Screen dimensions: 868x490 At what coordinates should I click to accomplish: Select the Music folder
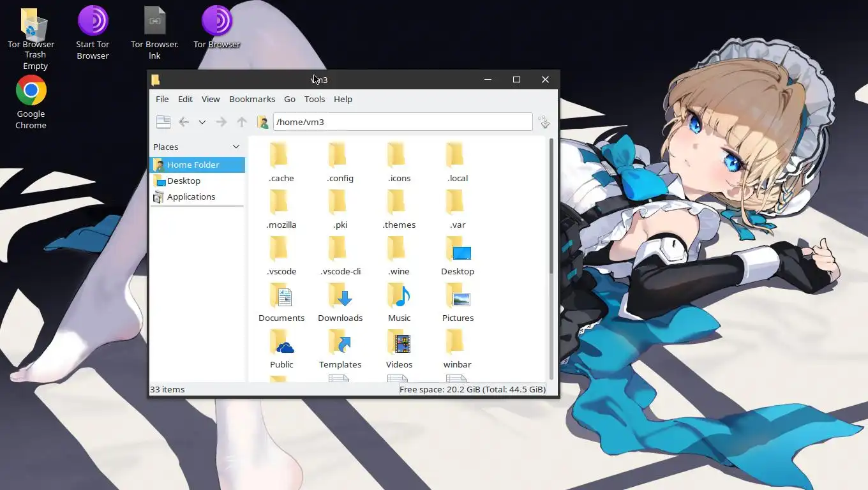coord(399,302)
